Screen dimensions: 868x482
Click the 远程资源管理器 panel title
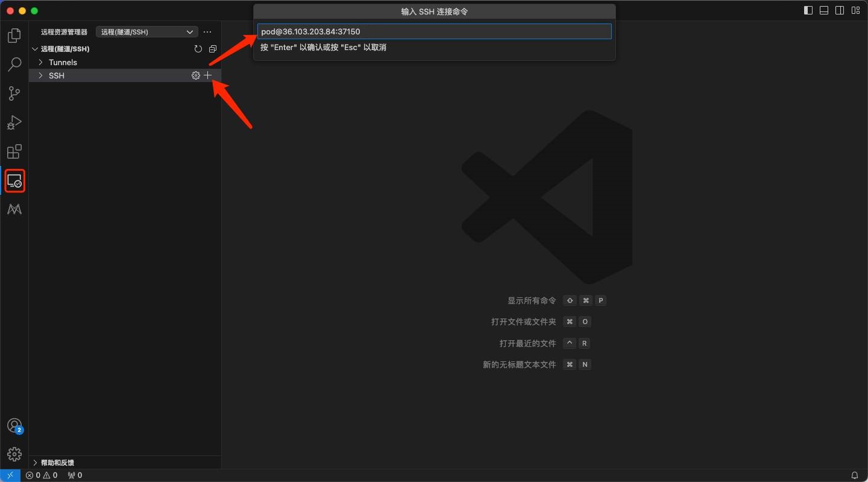point(64,32)
